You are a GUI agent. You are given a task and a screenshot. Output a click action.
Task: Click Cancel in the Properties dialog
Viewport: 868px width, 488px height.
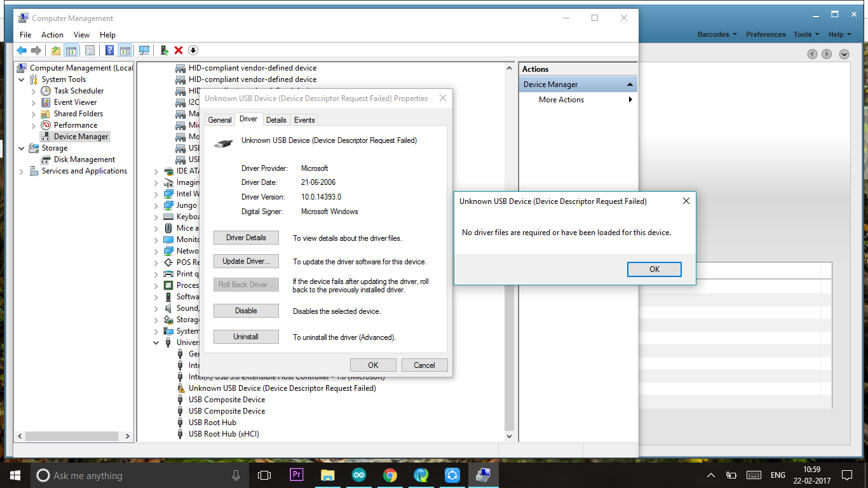pyautogui.click(x=424, y=365)
